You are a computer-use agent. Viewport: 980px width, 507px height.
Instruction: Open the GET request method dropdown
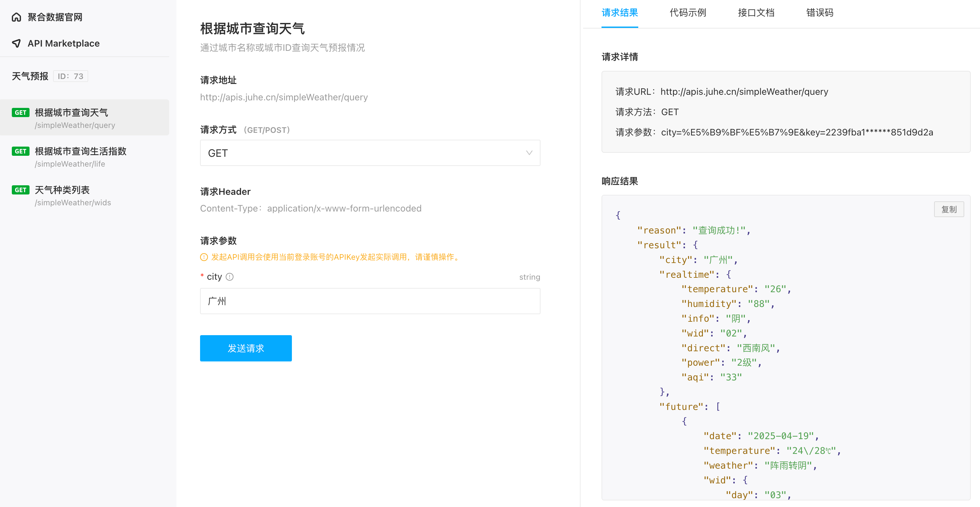(x=370, y=153)
